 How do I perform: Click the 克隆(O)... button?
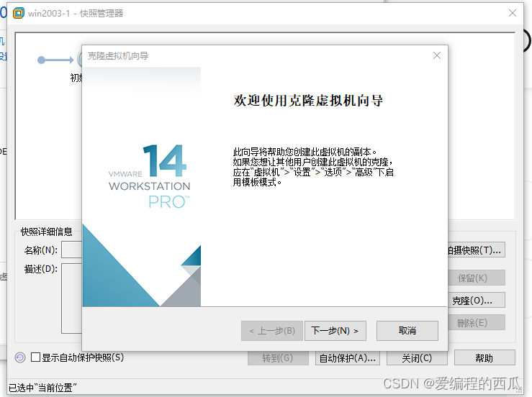(x=477, y=300)
